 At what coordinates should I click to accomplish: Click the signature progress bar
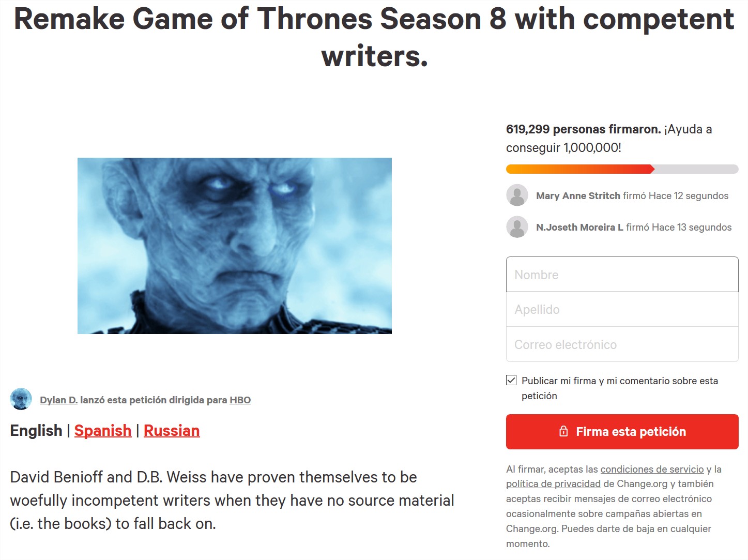622,169
